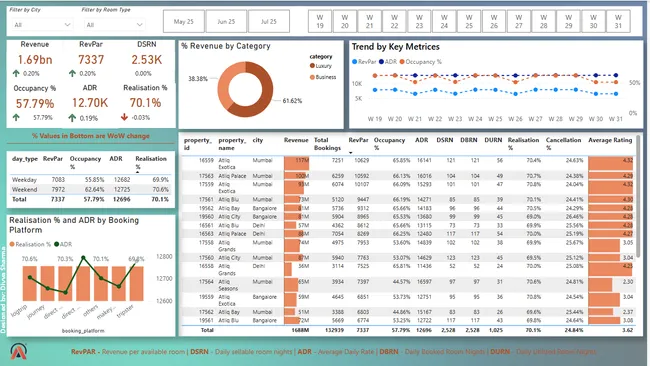The image size is (650, 366).
Task: Click the RevPar green up-arrow indicator
Action: pos(73,73)
